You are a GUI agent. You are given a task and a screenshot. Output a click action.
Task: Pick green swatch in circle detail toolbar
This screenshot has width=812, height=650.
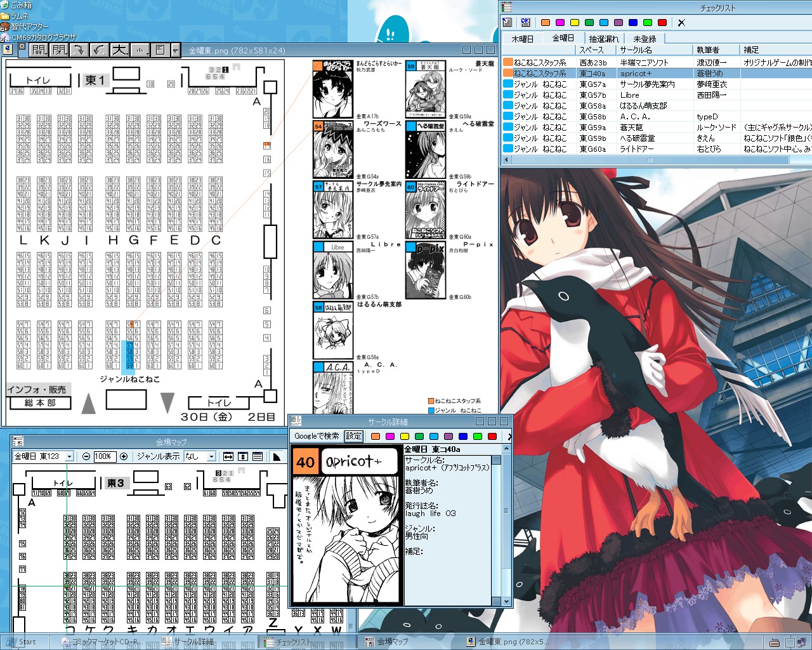point(419,437)
